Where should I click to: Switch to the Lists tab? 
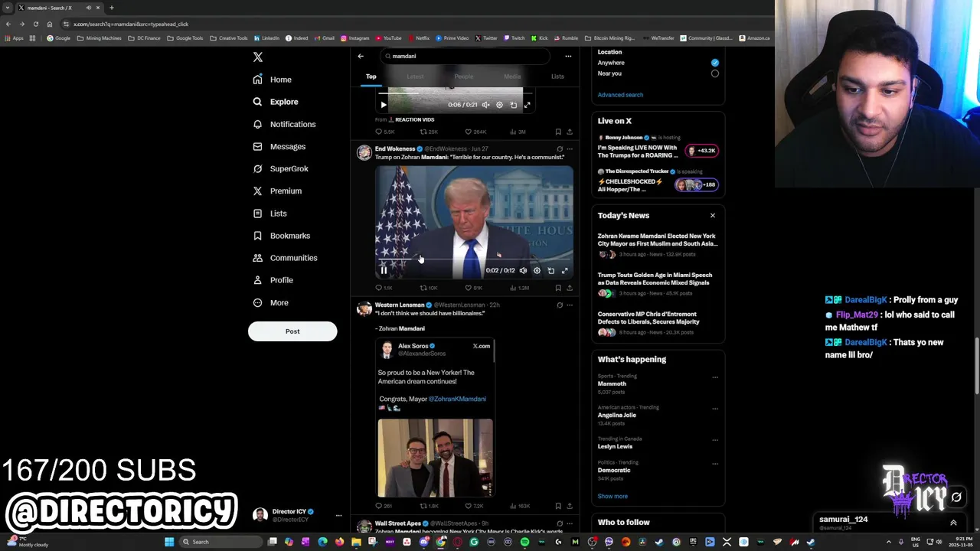[x=557, y=77]
